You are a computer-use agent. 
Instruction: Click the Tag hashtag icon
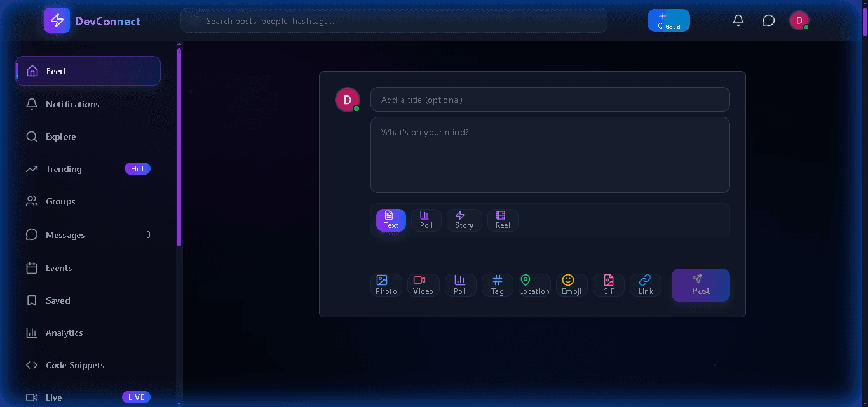(x=497, y=281)
